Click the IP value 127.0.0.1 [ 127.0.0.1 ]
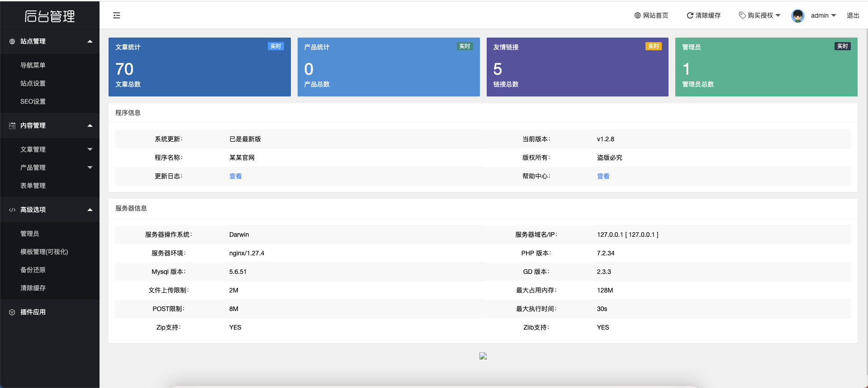The height and width of the screenshot is (388, 868). pos(627,235)
